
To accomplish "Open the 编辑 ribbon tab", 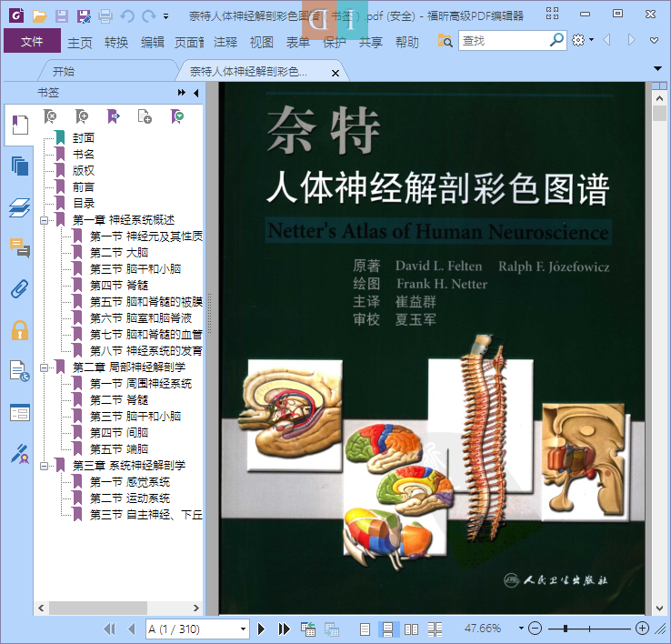I will [153, 43].
